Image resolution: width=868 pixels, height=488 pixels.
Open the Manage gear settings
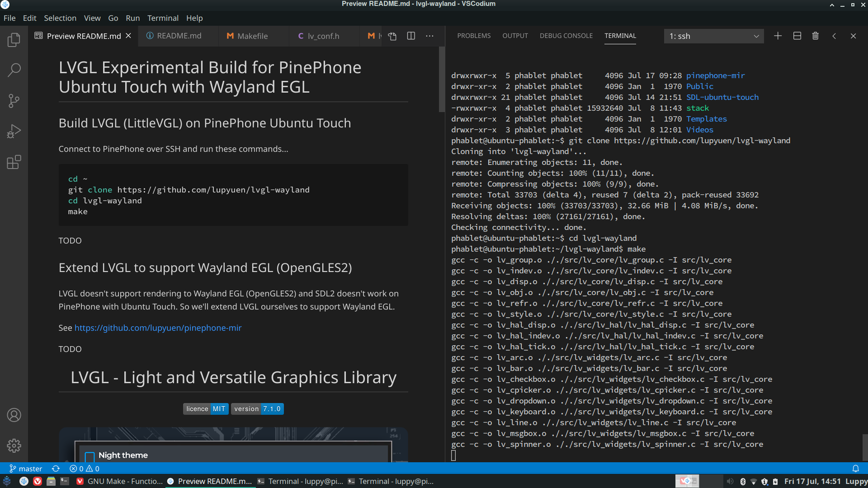pyautogui.click(x=14, y=445)
